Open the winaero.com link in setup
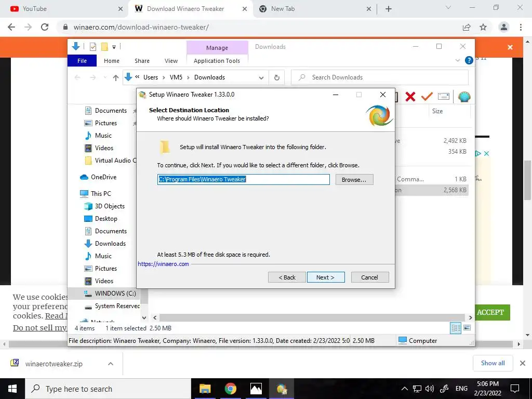 [x=163, y=264]
